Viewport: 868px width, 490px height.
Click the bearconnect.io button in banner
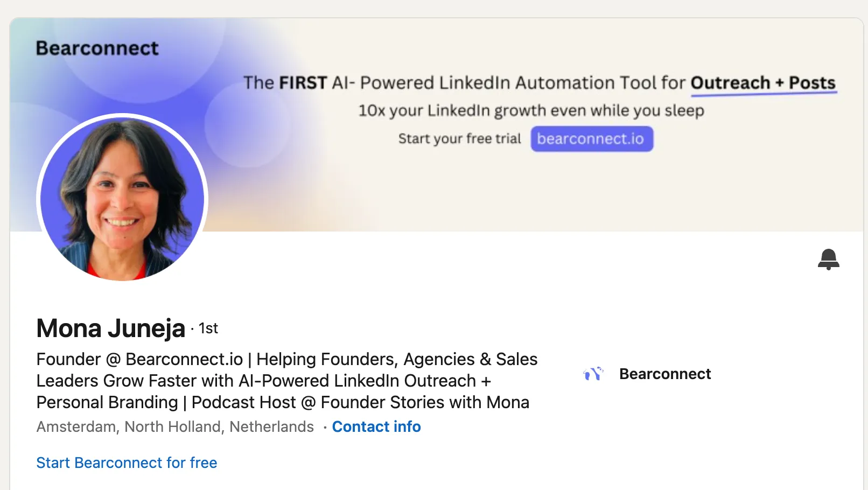pos(591,139)
